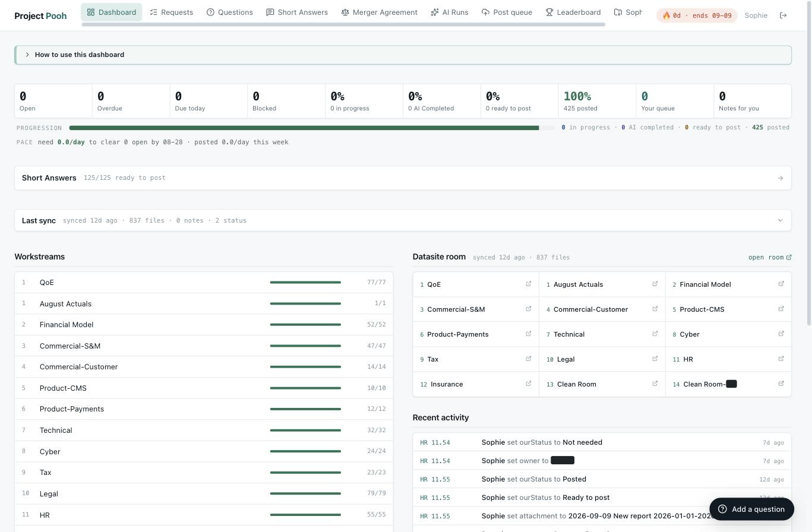Viewport: 812px width, 532px height.
Task: Open the Cyber workstream row
Action: tap(204, 451)
